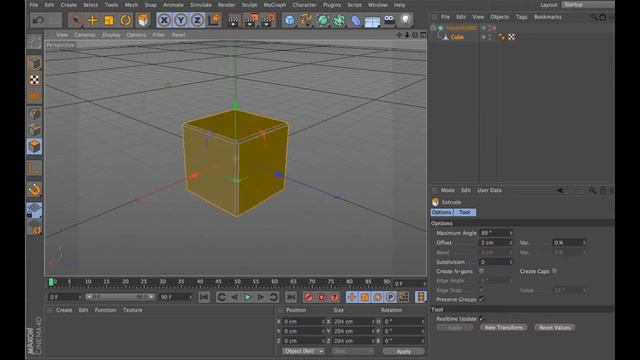Click Render View clapperboard icon
The height and width of the screenshot is (360, 640).
click(234, 20)
